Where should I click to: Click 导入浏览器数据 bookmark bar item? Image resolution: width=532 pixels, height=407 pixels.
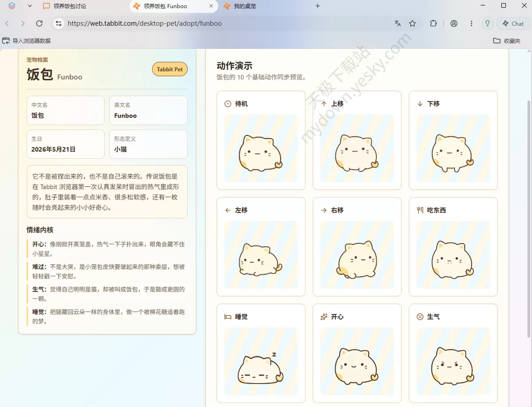27,41
